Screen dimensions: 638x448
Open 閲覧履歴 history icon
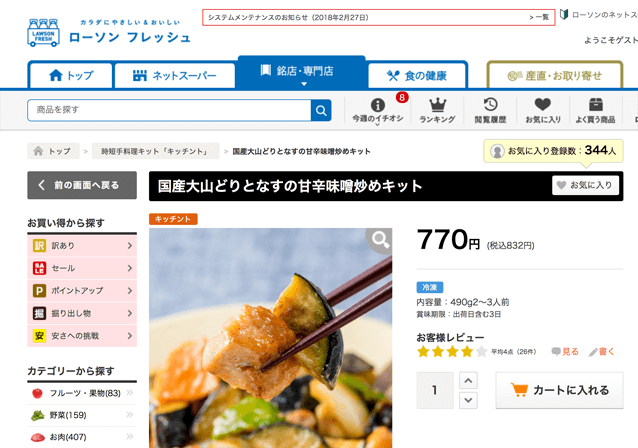[490, 105]
